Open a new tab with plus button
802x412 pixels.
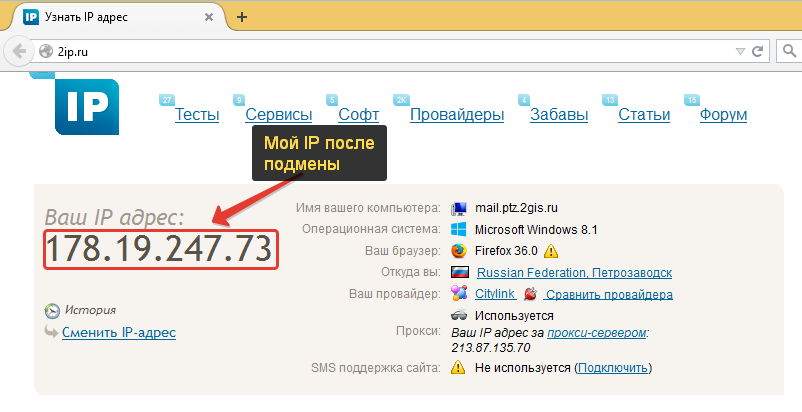pyautogui.click(x=242, y=17)
